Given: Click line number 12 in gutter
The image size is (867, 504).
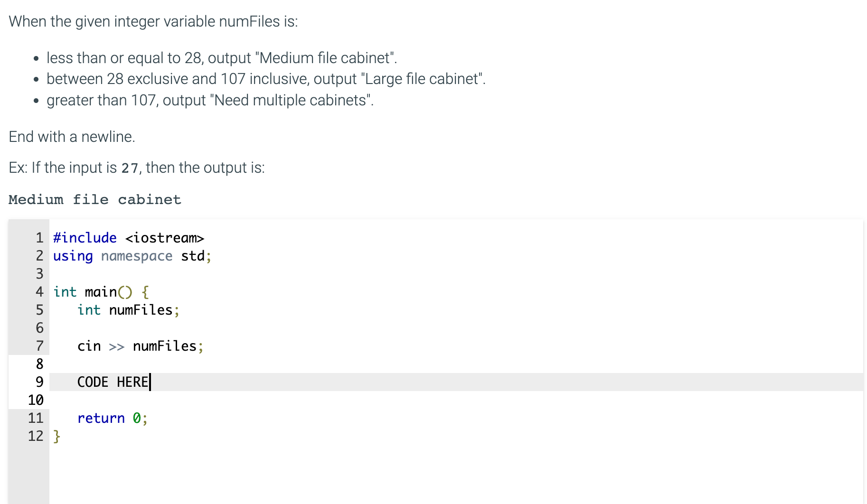Looking at the screenshot, I should pyautogui.click(x=36, y=436).
